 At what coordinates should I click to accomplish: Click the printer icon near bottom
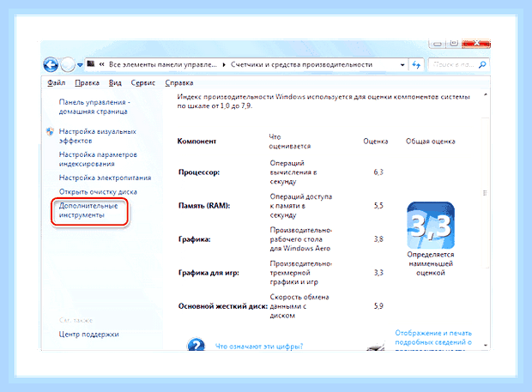click(x=376, y=347)
